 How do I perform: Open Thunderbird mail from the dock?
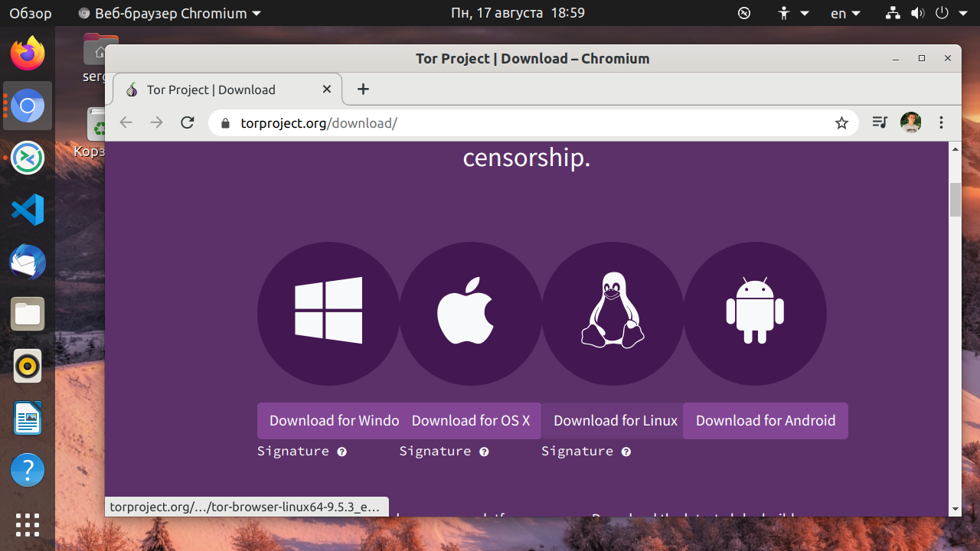coord(28,262)
